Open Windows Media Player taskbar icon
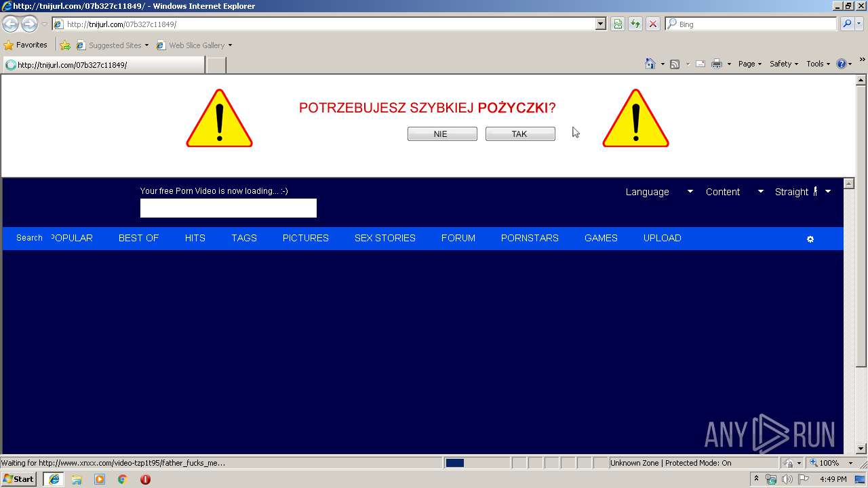 click(100, 479)
